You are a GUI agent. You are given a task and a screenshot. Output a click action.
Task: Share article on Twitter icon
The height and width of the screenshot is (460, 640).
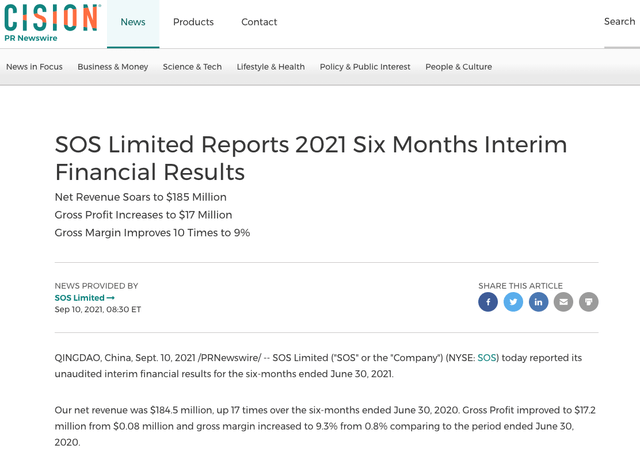513,302
